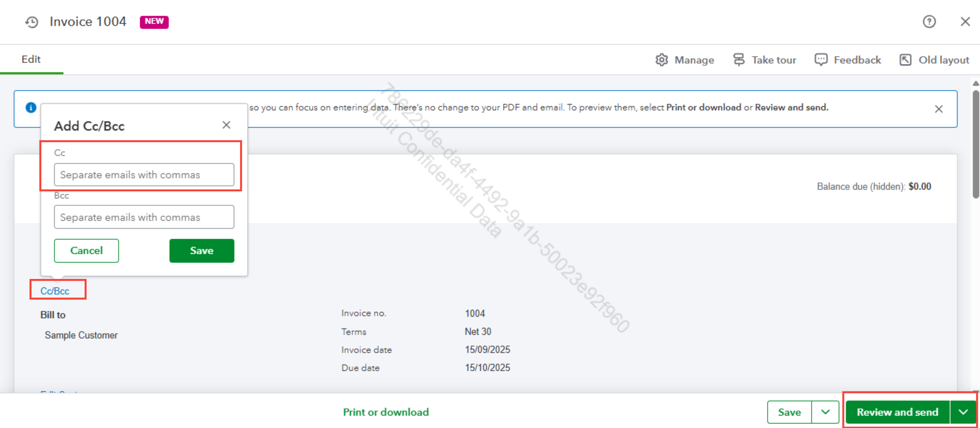
Task: Cancel the Add Cc/Bcc dialog
Action: coord(86,251)
